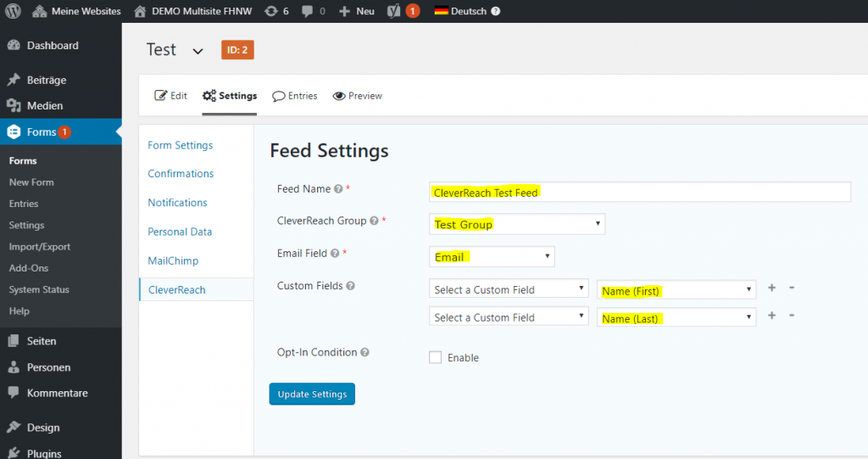
Task: Open second Select a Custom Field dropdown
Action: (x=509, y=316)
